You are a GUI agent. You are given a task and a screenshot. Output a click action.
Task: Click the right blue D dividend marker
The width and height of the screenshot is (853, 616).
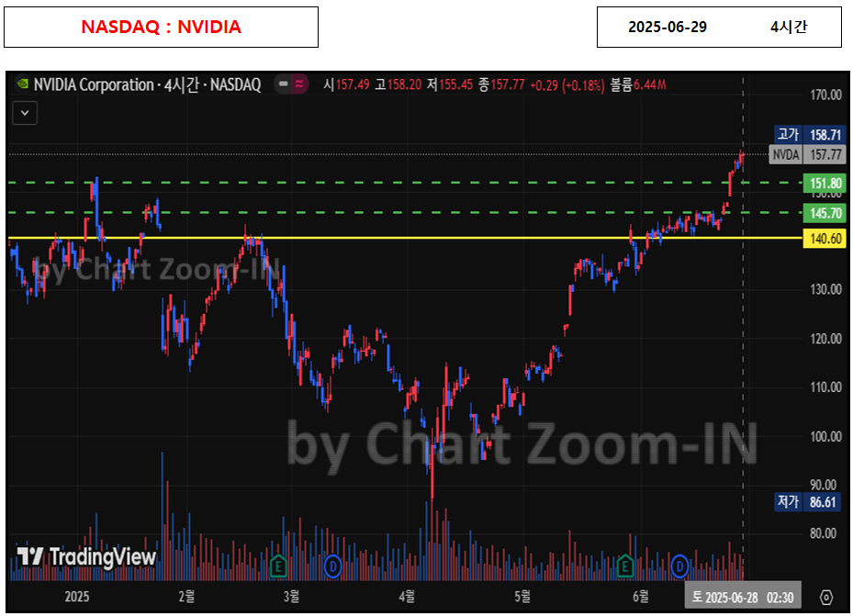[679, 567]
